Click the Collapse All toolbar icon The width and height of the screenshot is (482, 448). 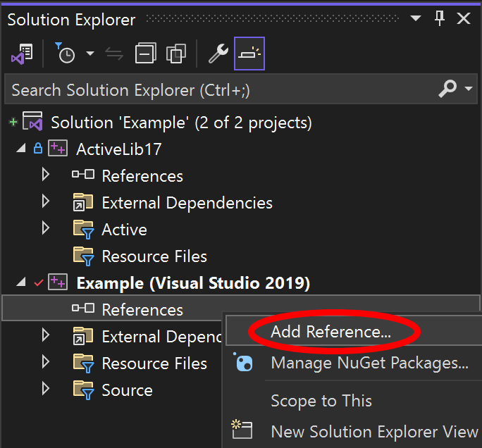pos(146,54)
